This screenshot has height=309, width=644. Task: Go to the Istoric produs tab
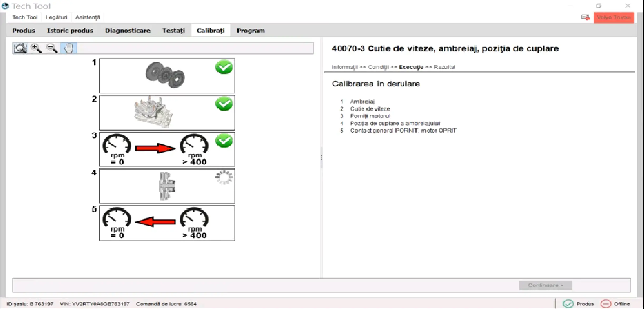pyautogui.click(x=70, y=31)
